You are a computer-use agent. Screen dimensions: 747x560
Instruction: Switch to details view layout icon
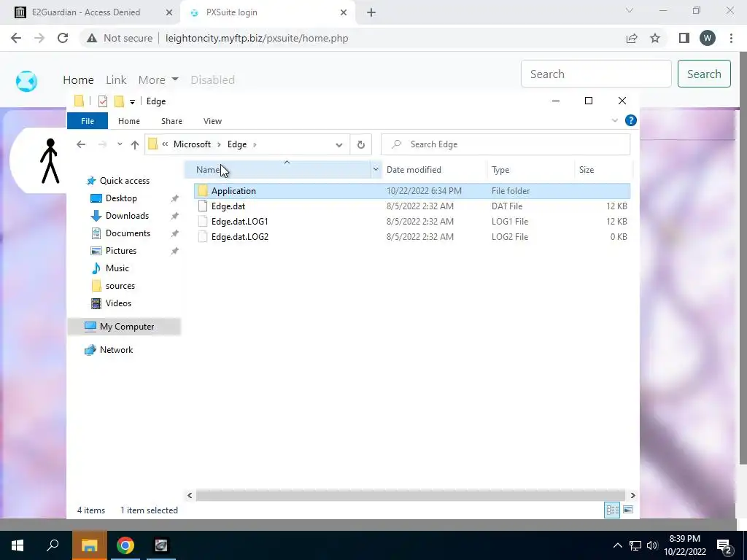[612, 510]
